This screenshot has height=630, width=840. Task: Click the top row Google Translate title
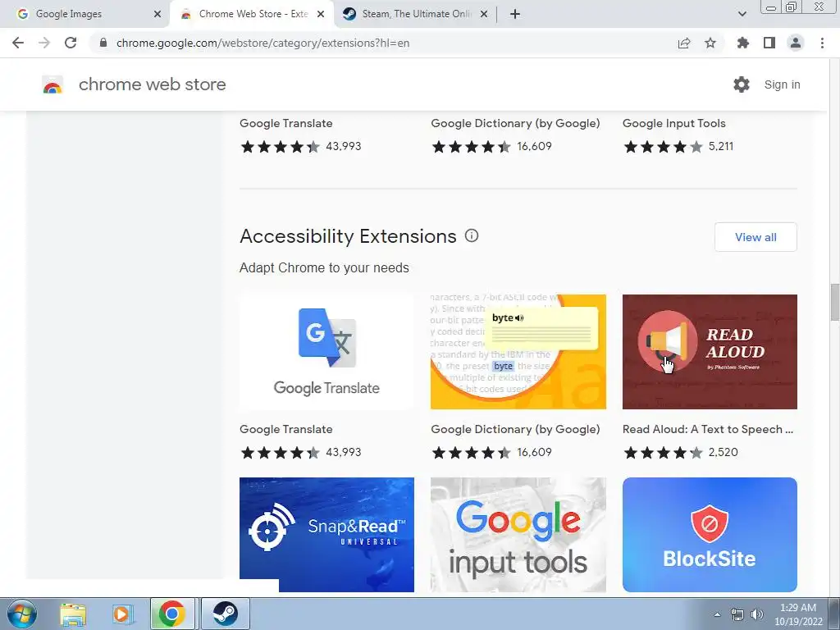pos(286,123)
